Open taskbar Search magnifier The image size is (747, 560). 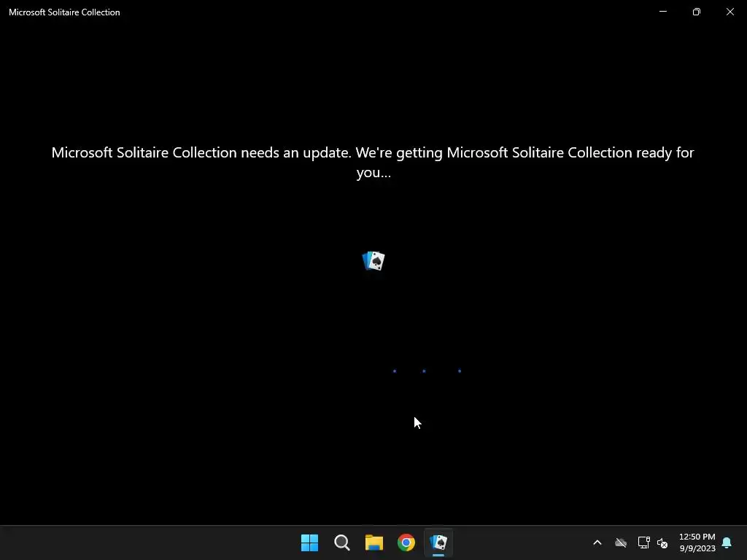coord(342,542)
